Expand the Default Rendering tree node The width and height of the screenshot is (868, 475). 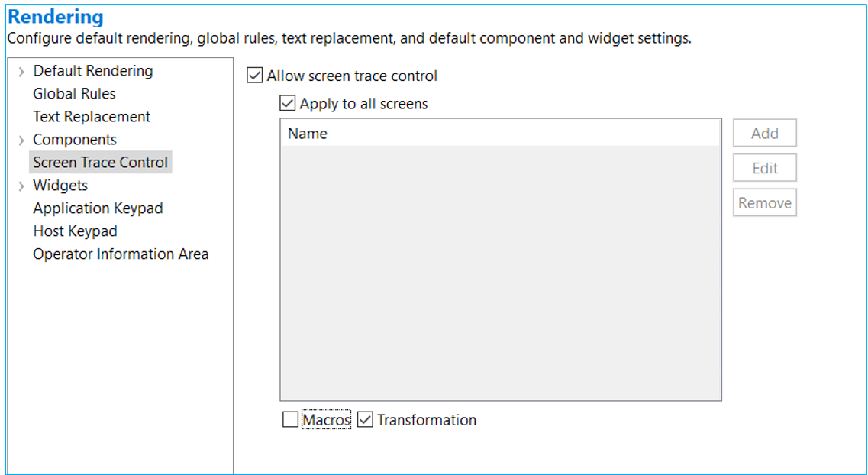(x=21, y=72)
